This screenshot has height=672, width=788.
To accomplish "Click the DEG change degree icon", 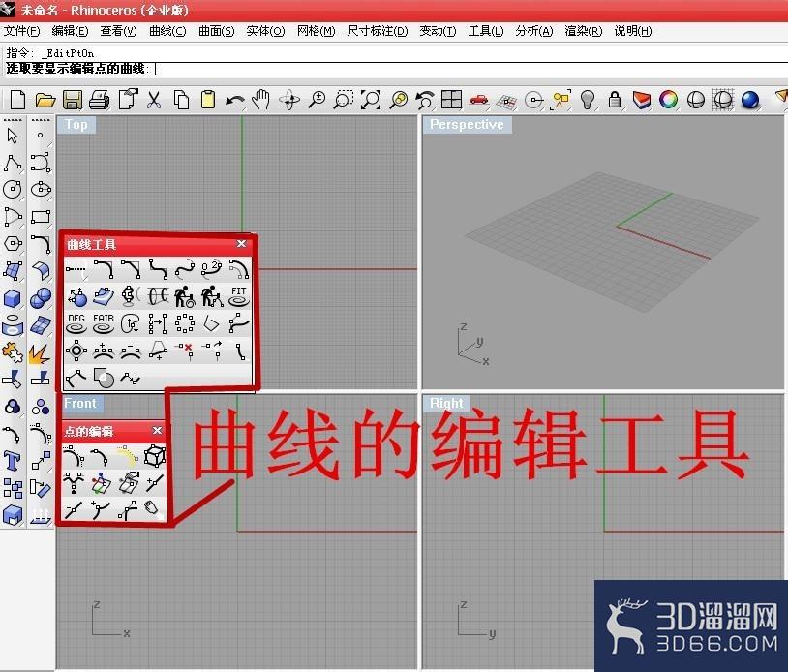I will pos(76,323).
